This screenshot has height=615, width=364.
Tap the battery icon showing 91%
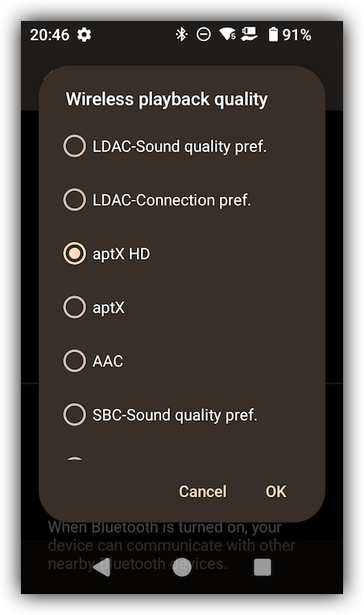pyautogui.click(x=273, y=35)
